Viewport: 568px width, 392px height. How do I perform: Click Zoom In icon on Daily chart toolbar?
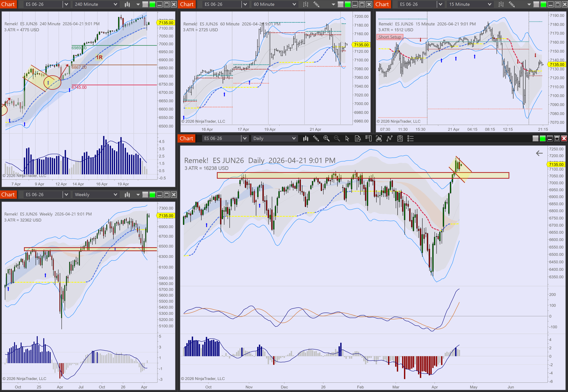click(x=326, y=138)
